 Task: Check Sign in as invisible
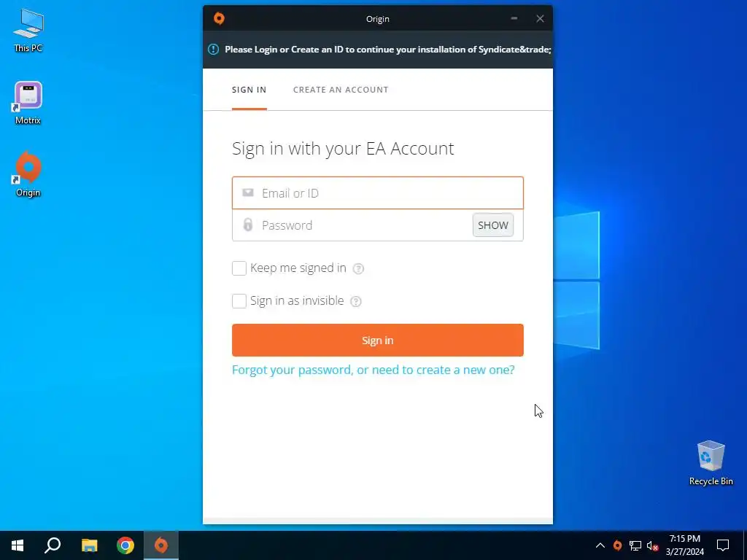click(239, 301)
